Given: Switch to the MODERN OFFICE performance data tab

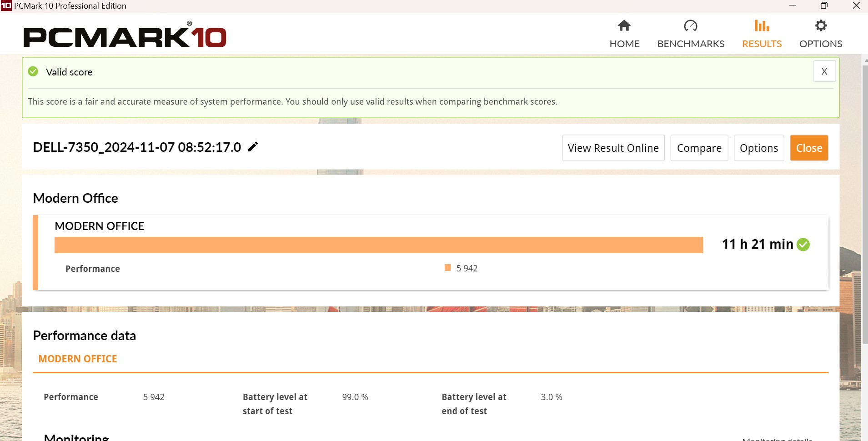Looking at the screenshot, I should coord(78,359).
